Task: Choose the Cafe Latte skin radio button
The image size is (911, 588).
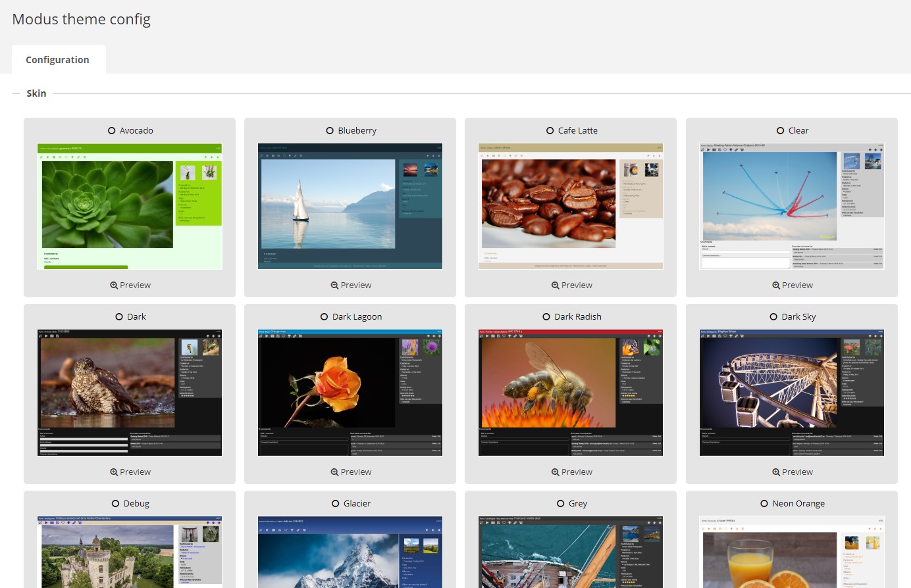Action: [x=550, y=131]
